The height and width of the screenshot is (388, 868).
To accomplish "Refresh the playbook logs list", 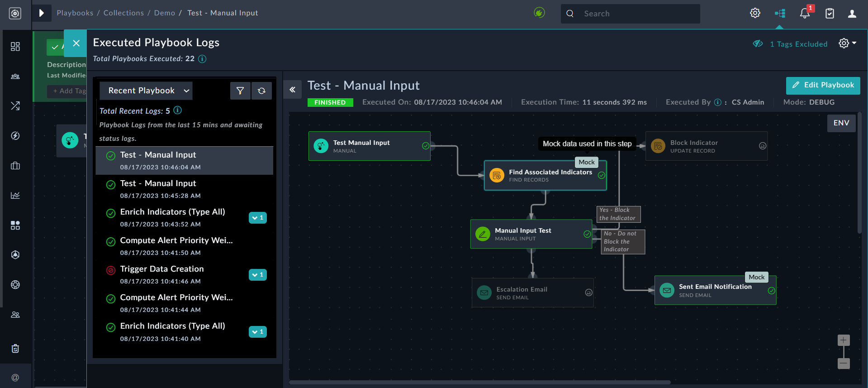I will click(x=261, y=91).
